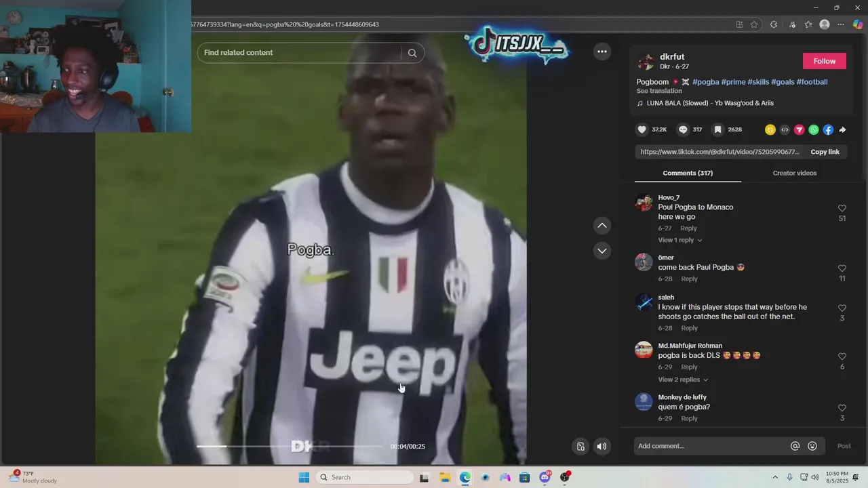
Task: Like saleh's comment
Action: [x=842, y=308]
